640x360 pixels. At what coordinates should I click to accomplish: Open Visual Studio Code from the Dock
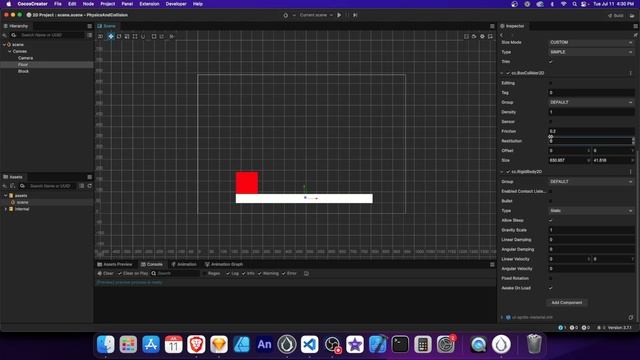[309, 344]
